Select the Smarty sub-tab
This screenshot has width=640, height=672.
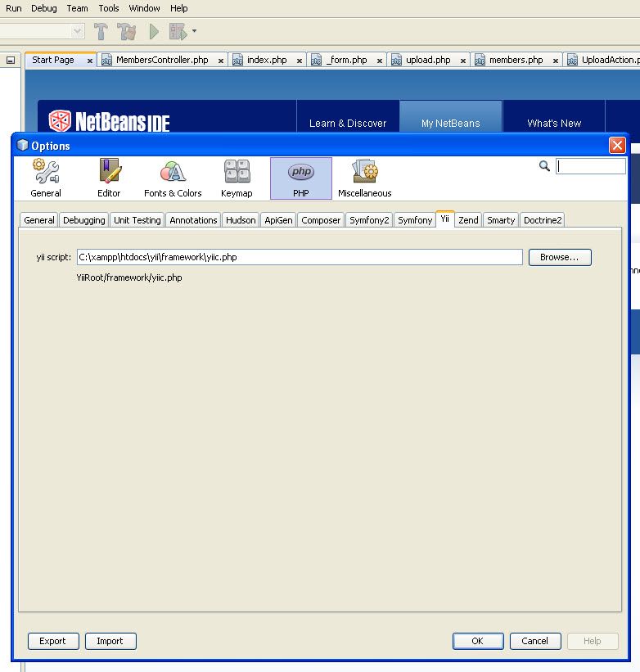coord(501,220)
